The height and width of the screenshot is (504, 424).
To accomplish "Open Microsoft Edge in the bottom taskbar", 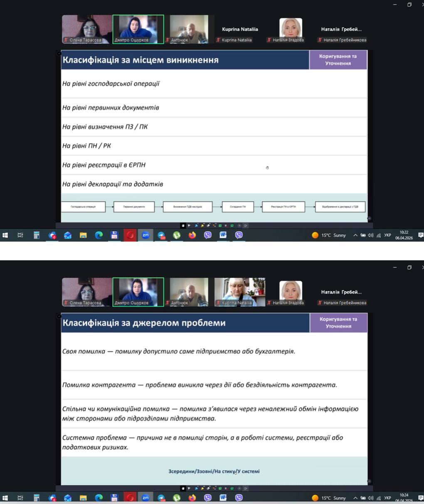I will click(x=99, y=498).
